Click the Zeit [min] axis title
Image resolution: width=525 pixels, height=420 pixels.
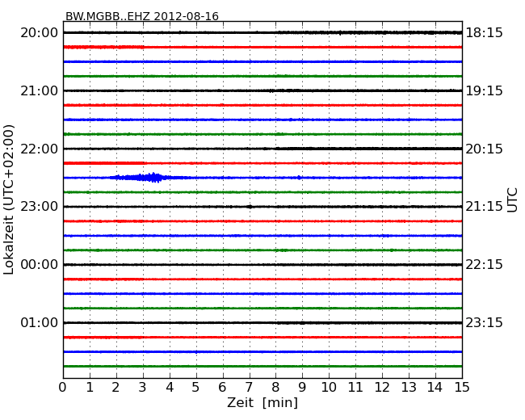tap(262, 402)
